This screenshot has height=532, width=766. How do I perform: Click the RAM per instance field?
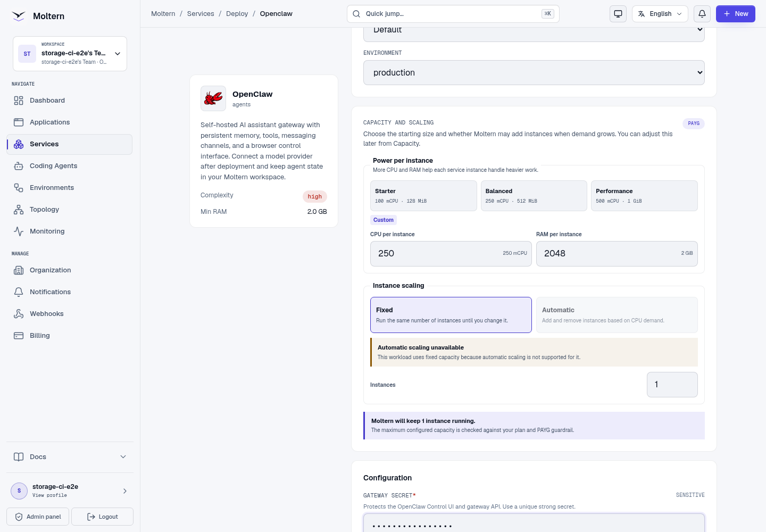(617, 254)
